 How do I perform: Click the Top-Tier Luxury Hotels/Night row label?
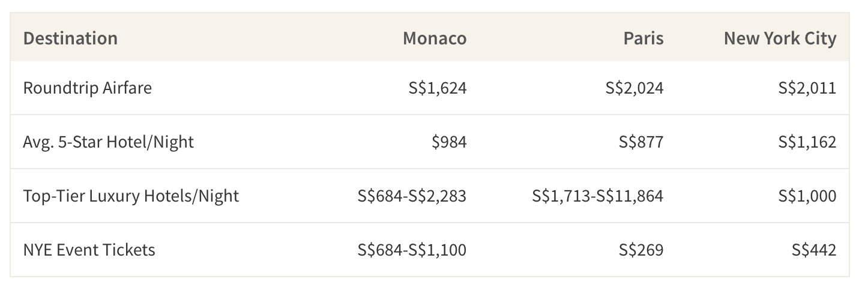click(131, 196)
